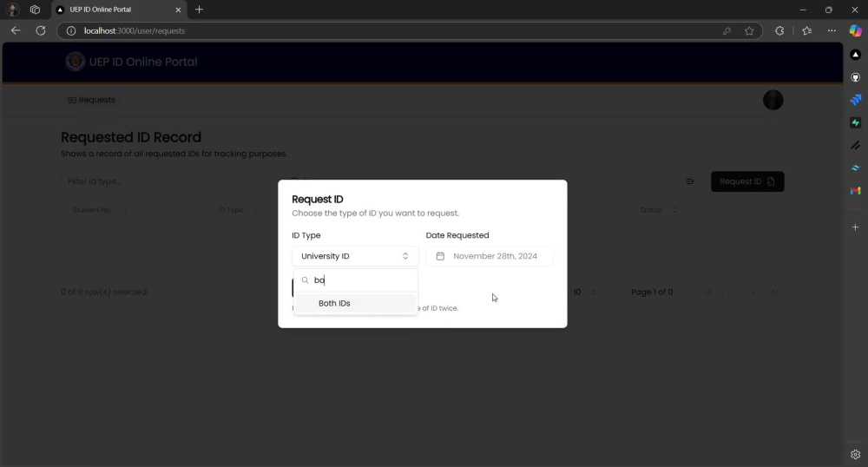Select the Both IDs option
Image resolution: width=868 pixels, height=467 pixels.
coord(355,303)
